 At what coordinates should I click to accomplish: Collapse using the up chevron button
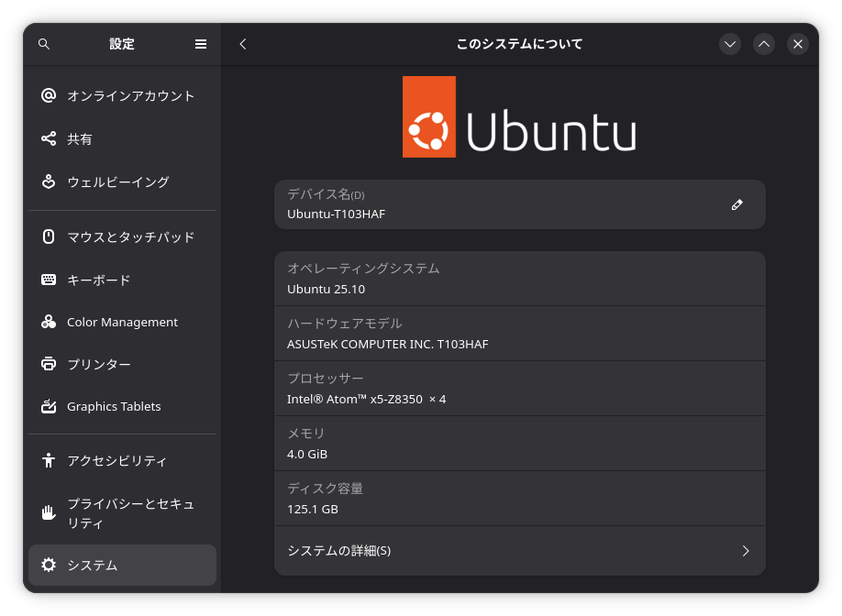[763, 43]
